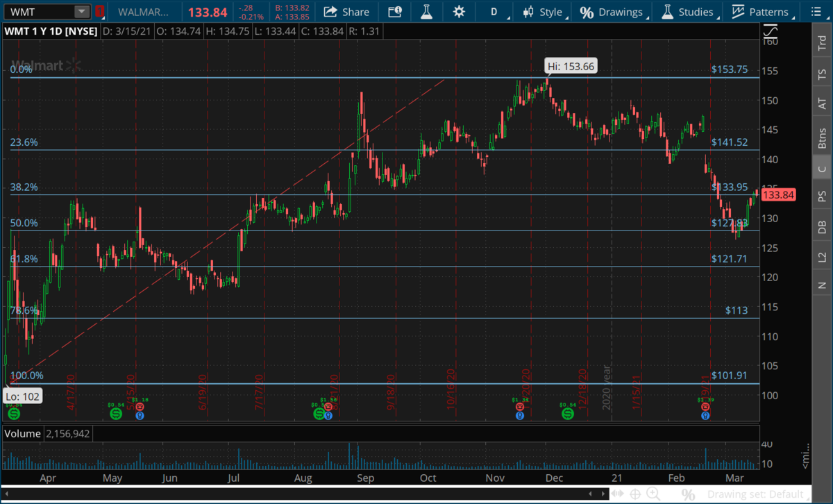Viewport: 833px width, 504px height.
Task: Click the $133.95 Fibonacci level label
Action: click(730, 187)
